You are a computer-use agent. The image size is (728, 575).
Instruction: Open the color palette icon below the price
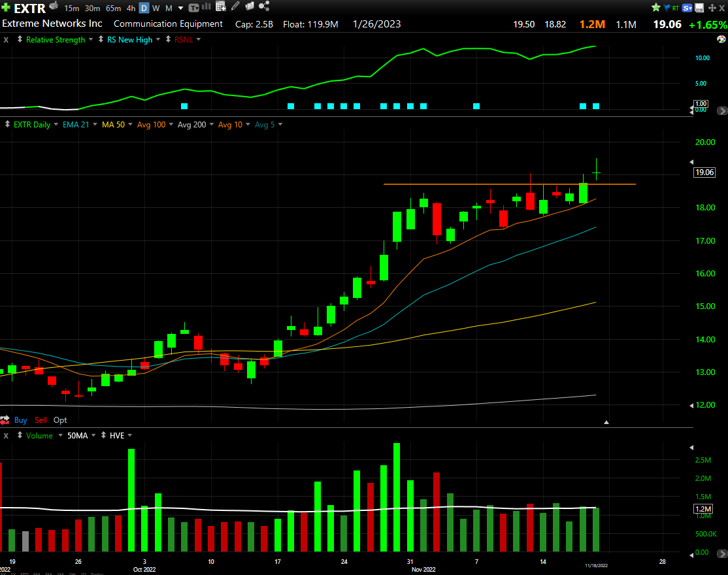(x=721, y=39)
